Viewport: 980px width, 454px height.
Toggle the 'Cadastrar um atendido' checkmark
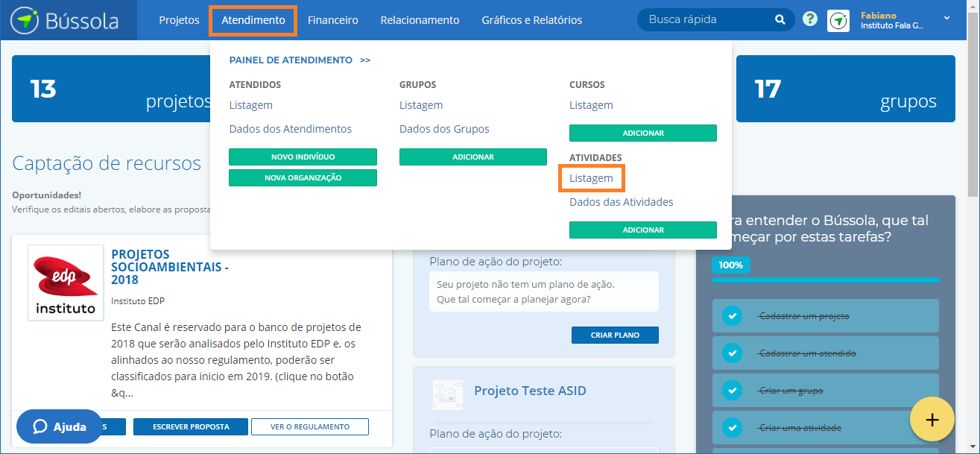(x=732, y=353)
